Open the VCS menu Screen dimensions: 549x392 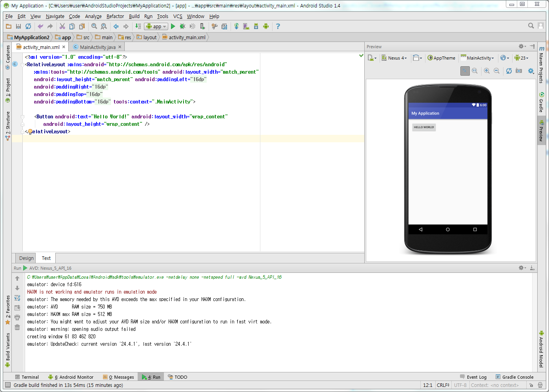click(x=178, y=16)
